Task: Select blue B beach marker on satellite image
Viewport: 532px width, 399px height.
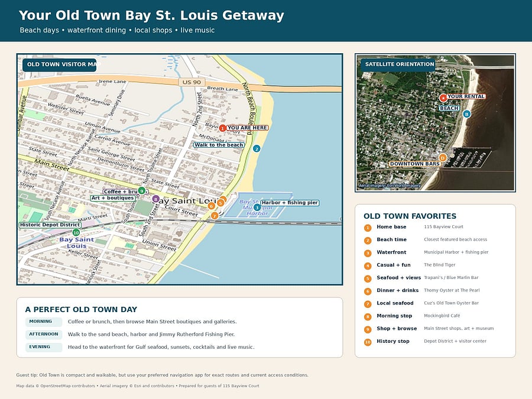Action: coord(467,114)
